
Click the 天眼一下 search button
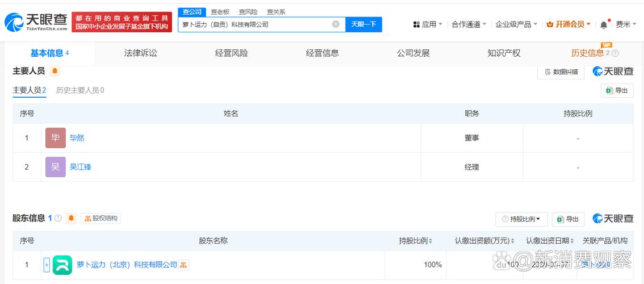364,24
